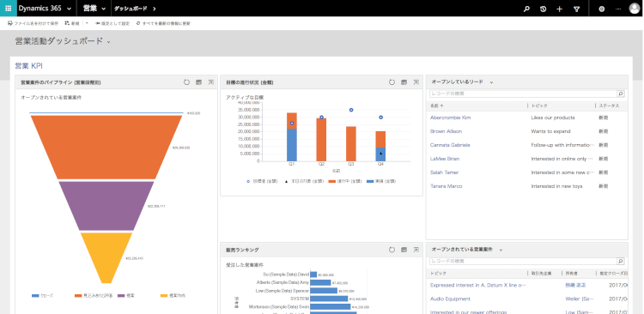Image resolution: width=644 pixels, height=314 pixels.
Task: Sort leads by ステータス column
Action: tap(609, 106)
